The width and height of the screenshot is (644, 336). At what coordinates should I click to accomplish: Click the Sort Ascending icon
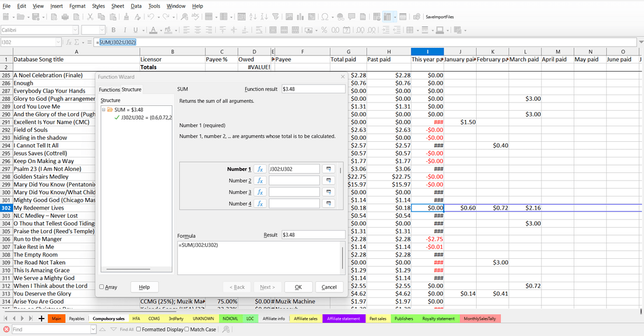point(253,17)
